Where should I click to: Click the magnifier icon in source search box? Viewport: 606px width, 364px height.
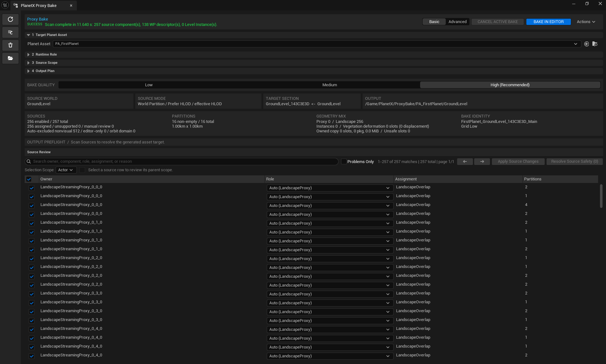pos(29,161)
